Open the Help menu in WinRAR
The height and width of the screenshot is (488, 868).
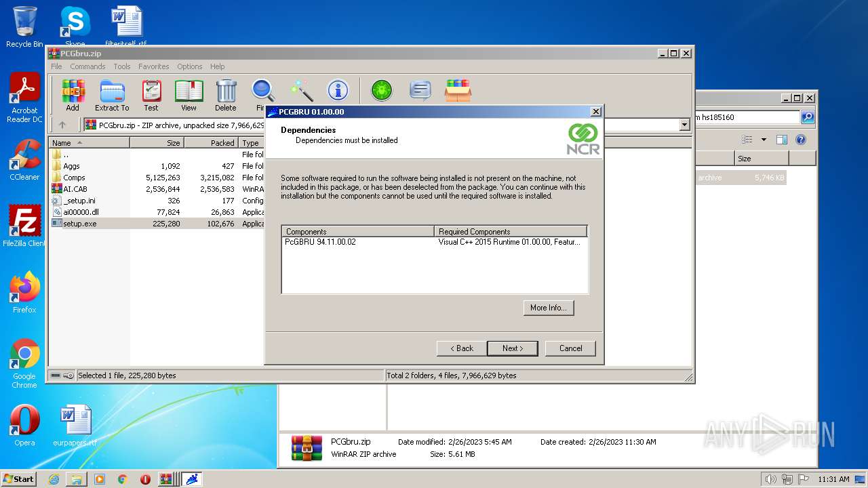(x=217, y=66)
